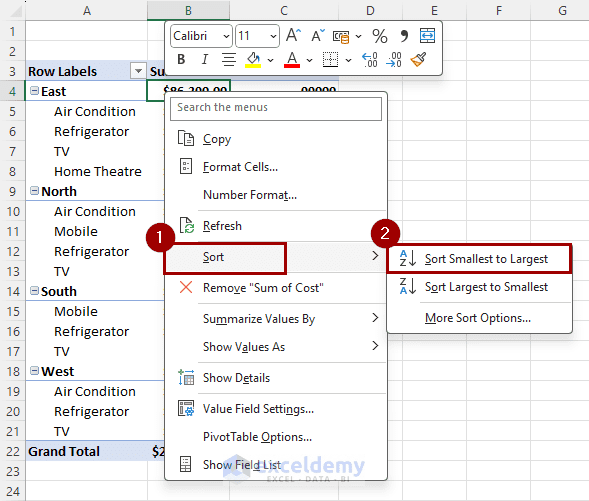Screen dimensions: 589x501
Task: Click the Search the menus field
Action: coord(276,109)
